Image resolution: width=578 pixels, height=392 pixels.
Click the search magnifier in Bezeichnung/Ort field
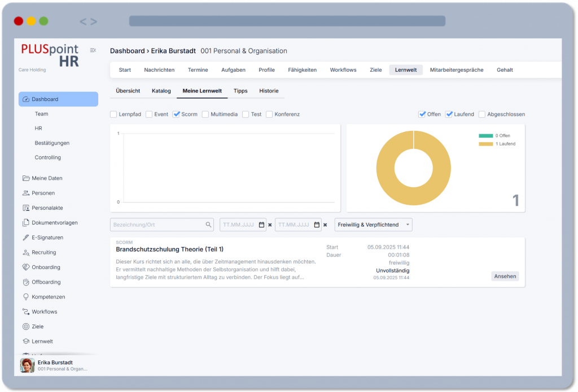tap(208, 224)
